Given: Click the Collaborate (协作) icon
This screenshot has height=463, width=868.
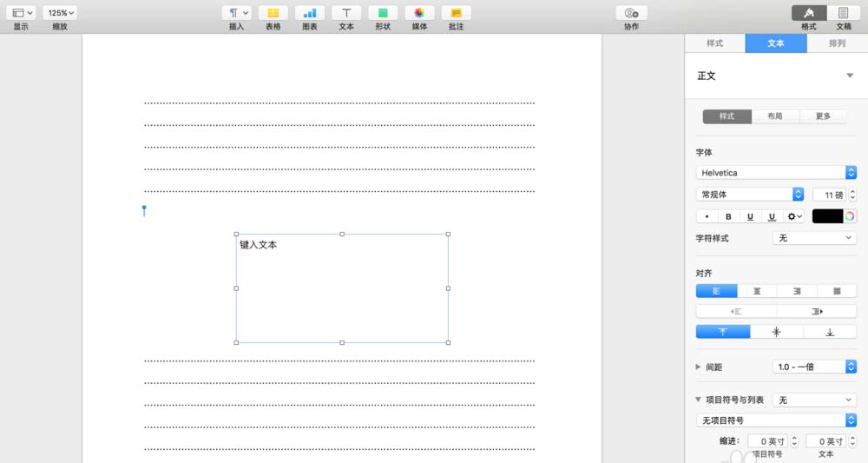Looking at the screenshot, I should pos(631,13).
